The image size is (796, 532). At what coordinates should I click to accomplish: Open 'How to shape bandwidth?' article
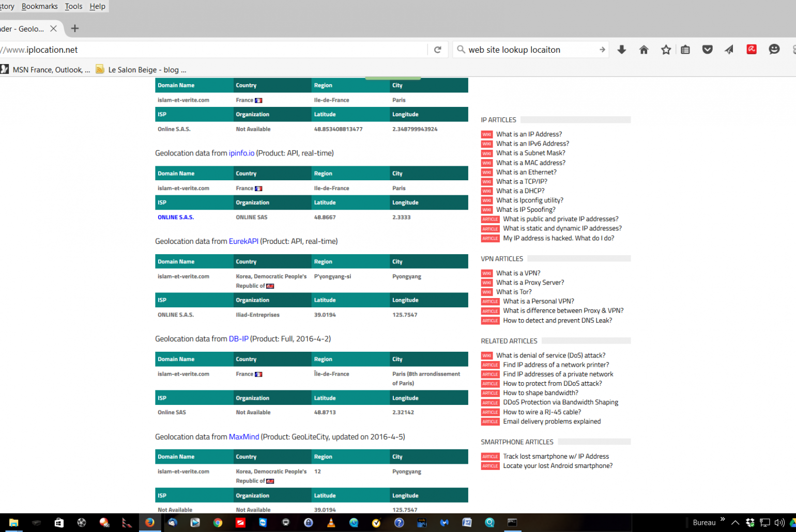pyautogui.click(x=541, y=393)
